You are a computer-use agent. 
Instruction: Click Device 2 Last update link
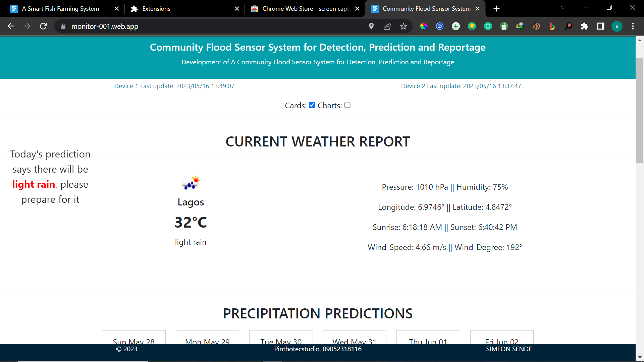coord(461,86)
